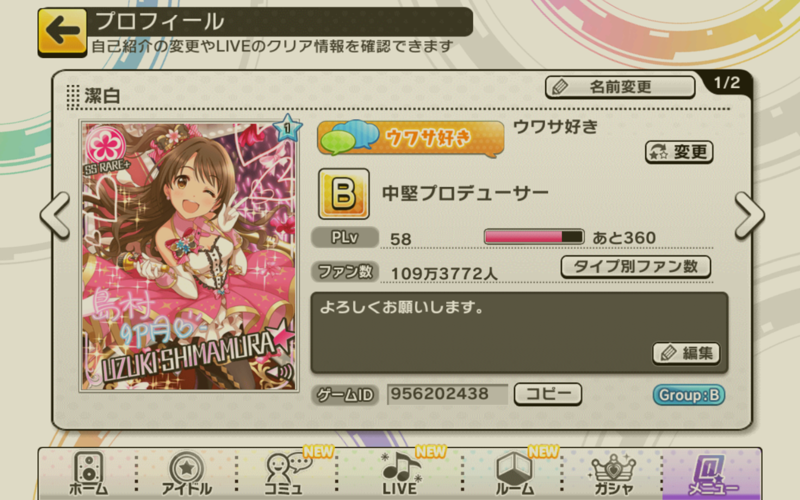Click the B producer rank badge
The height and width of the screenshot is (500, 800).
[x=344, y=194]
